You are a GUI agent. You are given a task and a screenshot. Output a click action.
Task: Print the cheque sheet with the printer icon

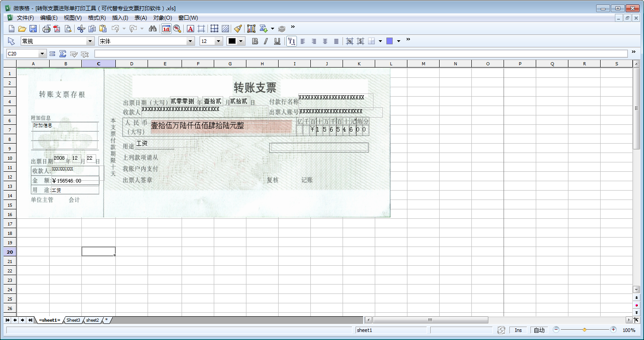[x=46, y=29]
